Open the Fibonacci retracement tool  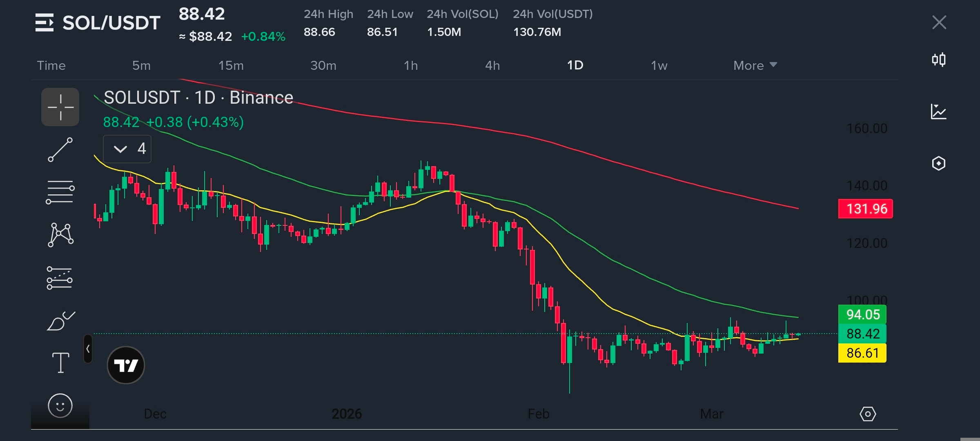coord(60,192)
